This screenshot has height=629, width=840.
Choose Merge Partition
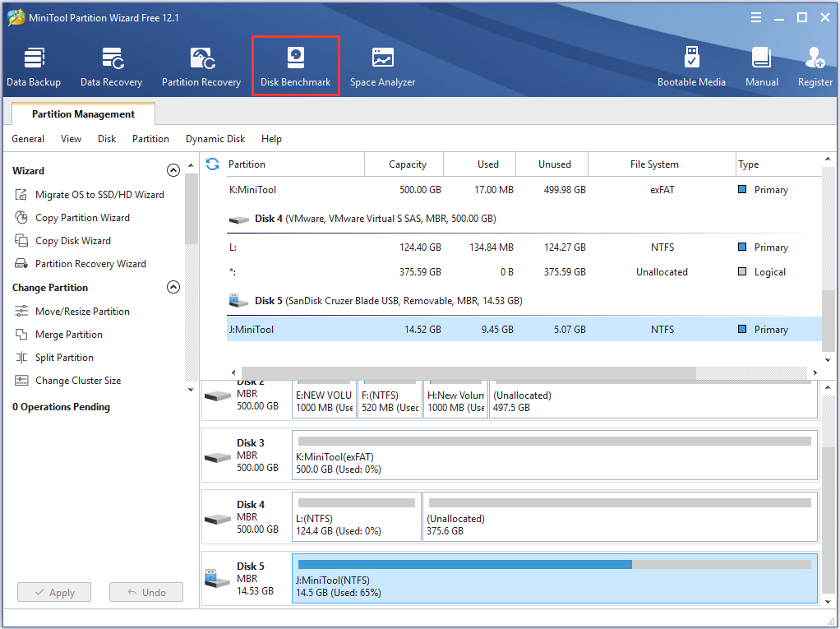click(x=68, y=335)
